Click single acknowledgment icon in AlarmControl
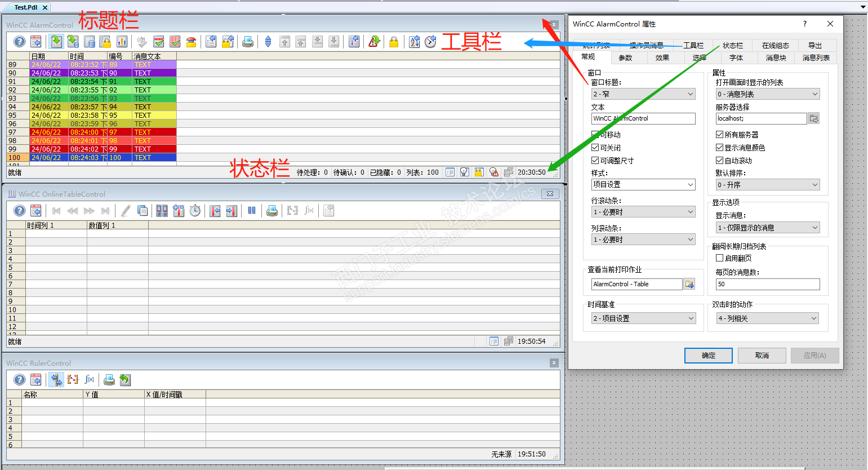 159,42
